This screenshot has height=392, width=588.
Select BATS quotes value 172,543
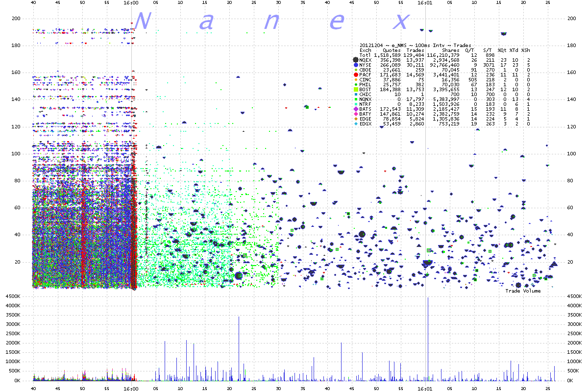[390, 109]
